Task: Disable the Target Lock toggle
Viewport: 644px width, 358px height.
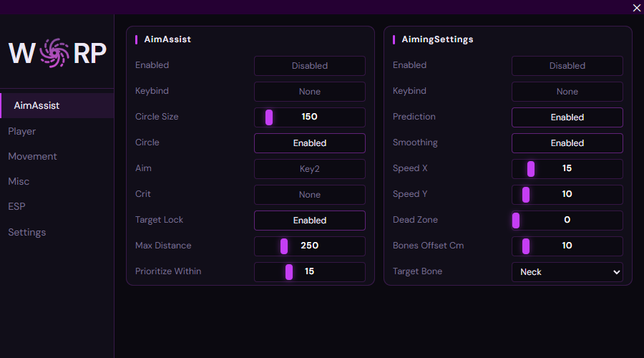Action: click(x=309, y=221)
